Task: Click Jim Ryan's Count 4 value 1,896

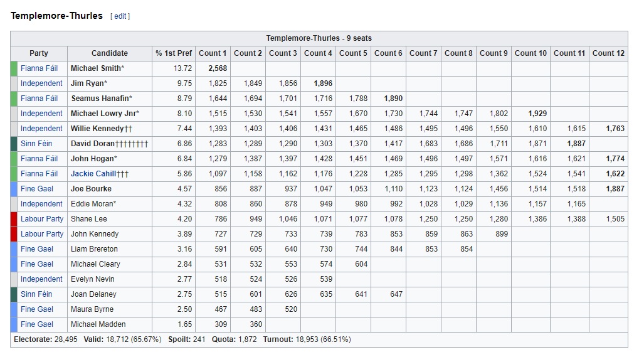Action: [x=323, y=83]
